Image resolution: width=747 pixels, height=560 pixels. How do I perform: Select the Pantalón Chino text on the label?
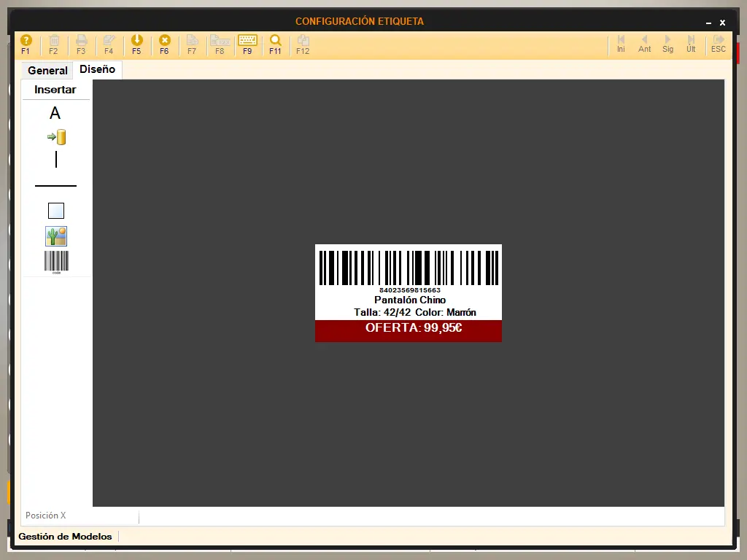click(410, 300)
